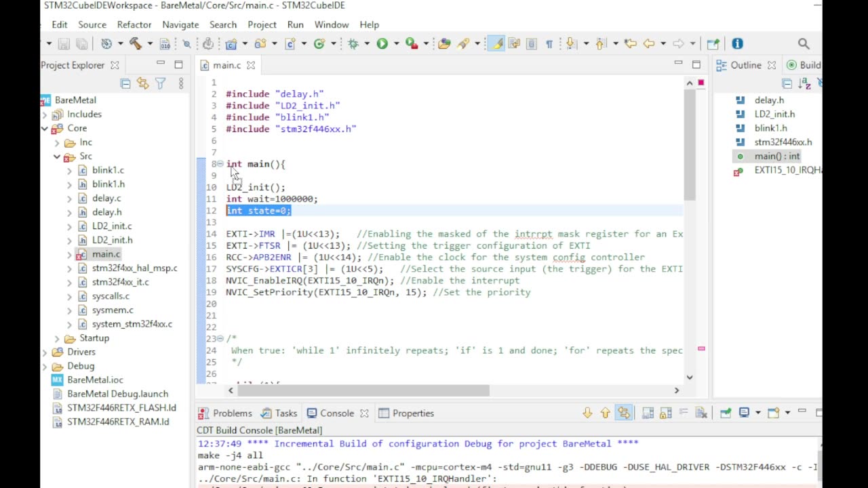868x488 pixels.
Task: Click the Open Console icon in console toolbar
Action: [x=773, y=413]
